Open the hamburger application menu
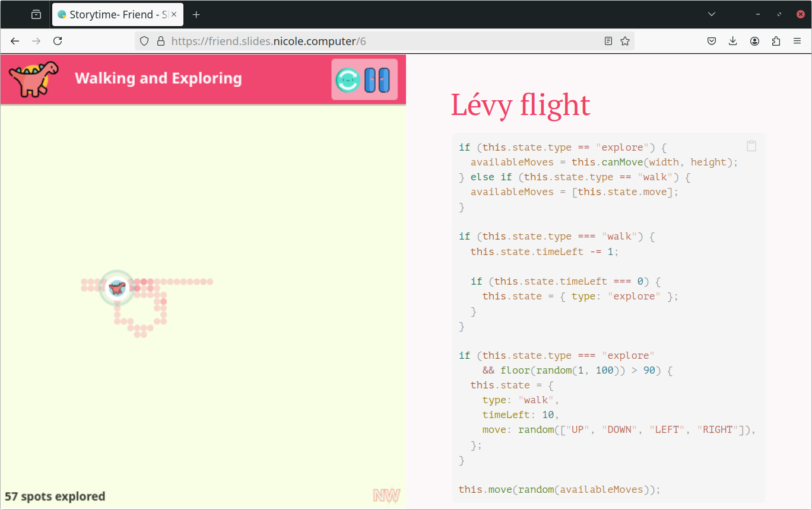The image size is (812, 510). 797,41
